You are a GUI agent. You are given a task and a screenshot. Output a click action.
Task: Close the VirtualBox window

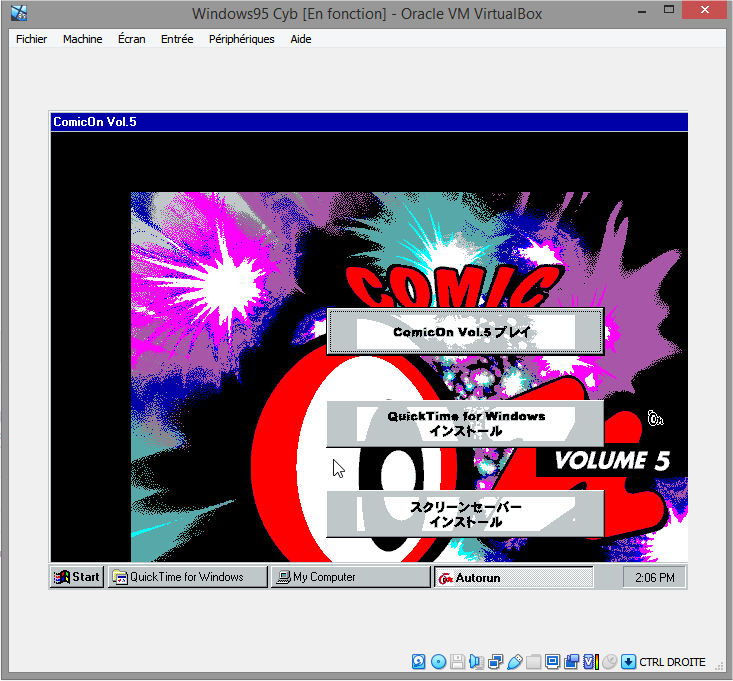coord(705,10)
